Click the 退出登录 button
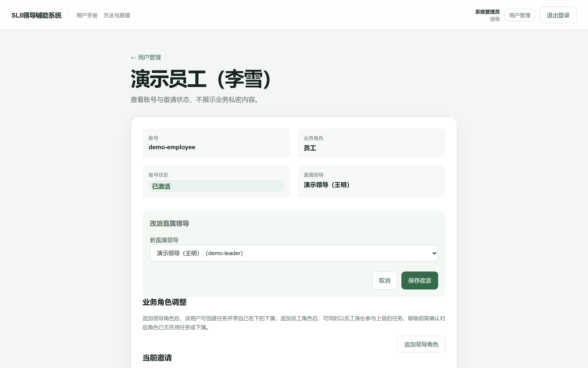Viewport: 588px width, 368px height. (558, 15)
